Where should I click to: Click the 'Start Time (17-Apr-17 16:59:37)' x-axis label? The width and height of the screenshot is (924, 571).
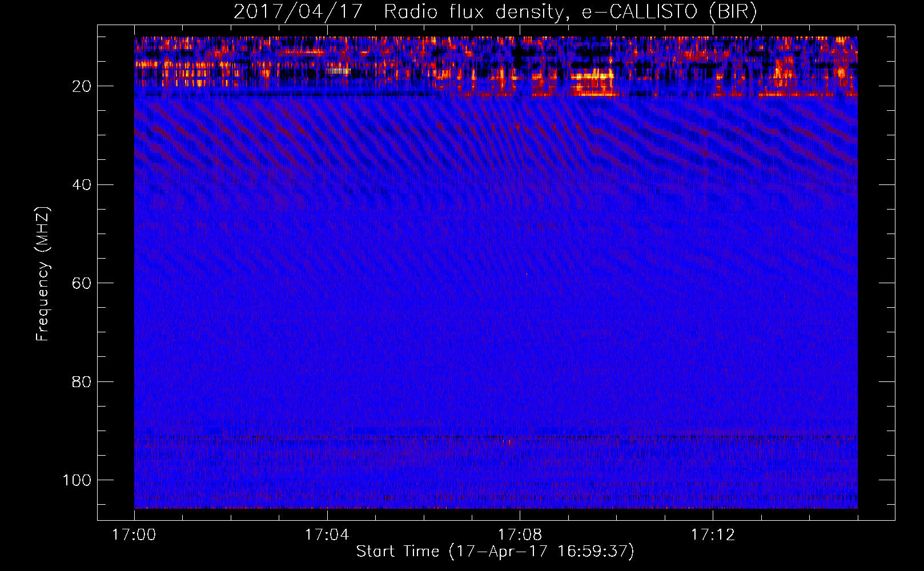[495, 552]
